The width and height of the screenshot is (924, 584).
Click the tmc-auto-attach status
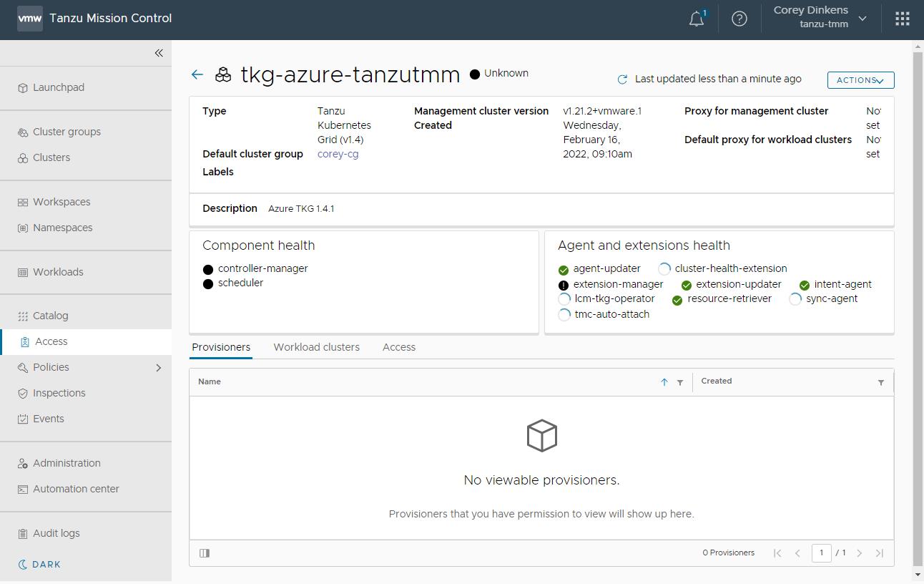tap(604, 315)
